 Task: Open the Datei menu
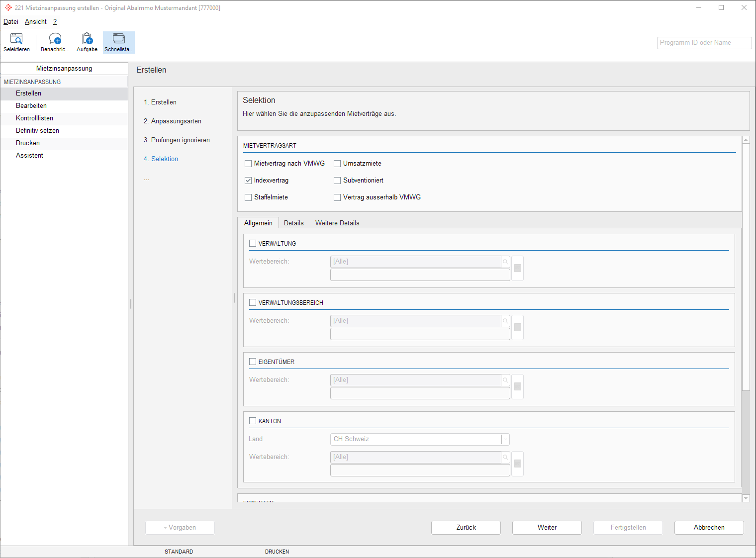tap(11, 22)
